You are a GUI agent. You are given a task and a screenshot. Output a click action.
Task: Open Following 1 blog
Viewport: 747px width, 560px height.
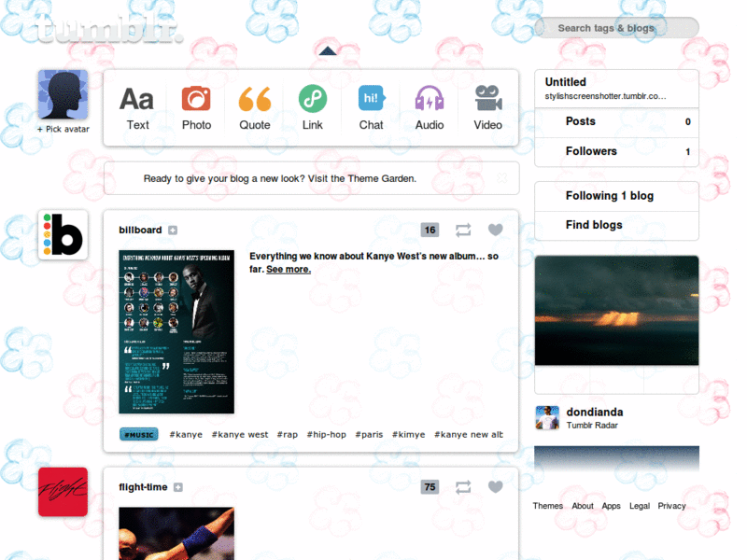[616, 196]
